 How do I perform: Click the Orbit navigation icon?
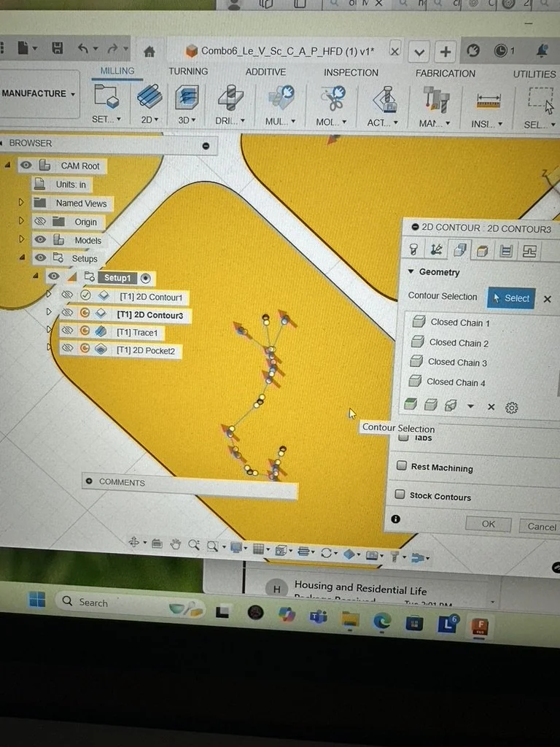coord(134,542)
